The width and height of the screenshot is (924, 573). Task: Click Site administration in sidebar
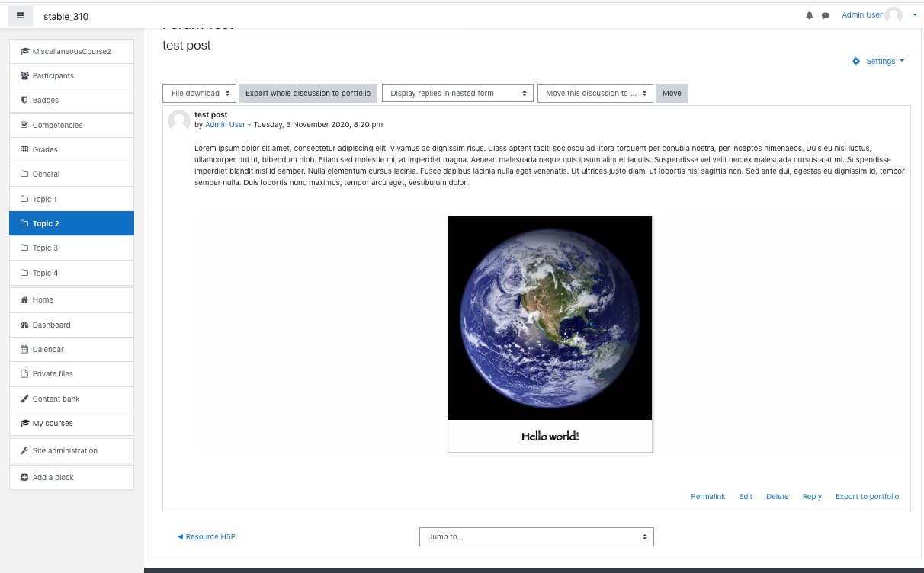72,450
